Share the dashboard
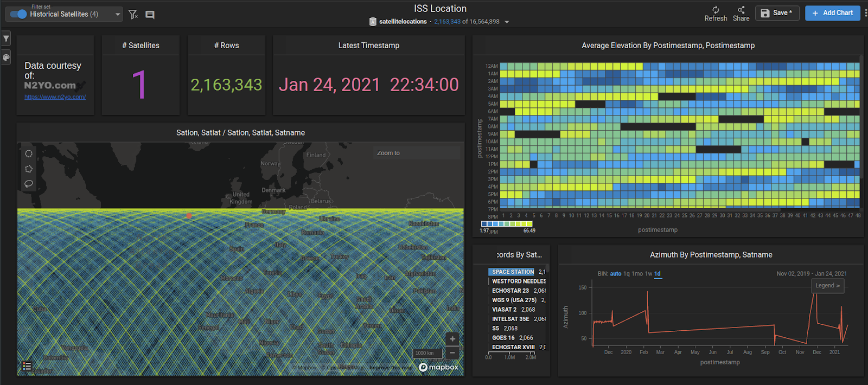The width and height of the screenshot is (868, 385). click(x=741, y=14)
